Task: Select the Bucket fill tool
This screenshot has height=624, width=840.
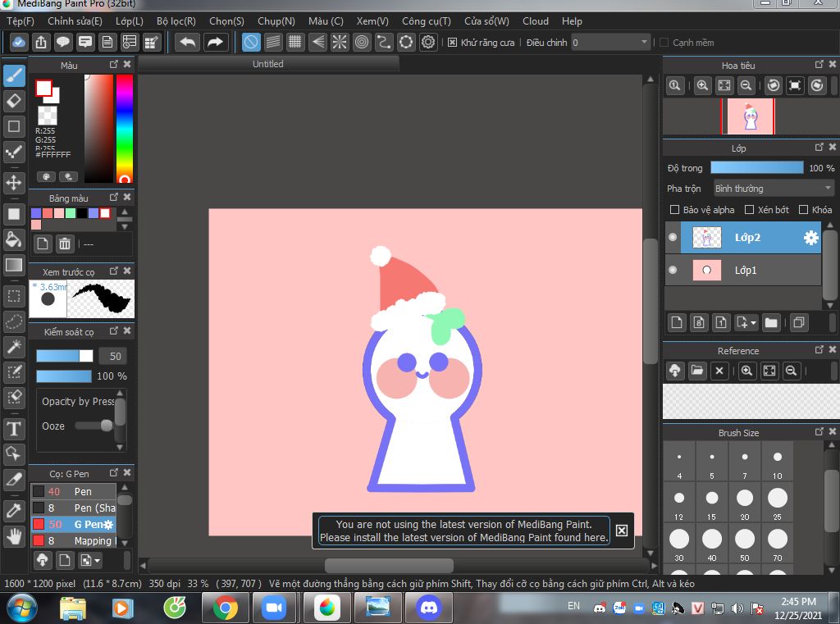Action: point(14,239)
